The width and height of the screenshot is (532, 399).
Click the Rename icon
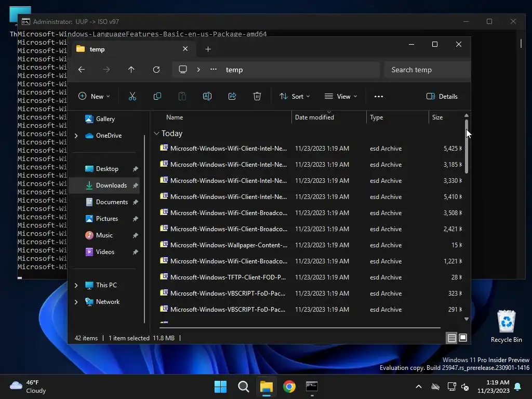207,96
